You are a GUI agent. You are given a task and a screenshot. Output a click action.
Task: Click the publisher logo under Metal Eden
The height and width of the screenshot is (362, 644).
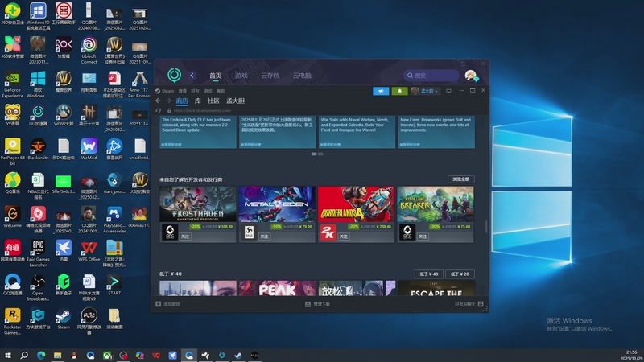point(249,232)
